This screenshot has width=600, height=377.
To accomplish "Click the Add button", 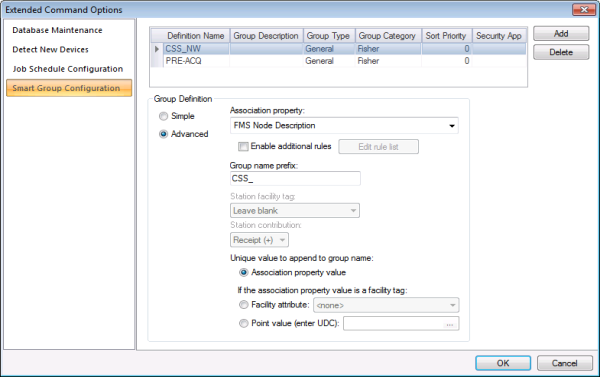I will [x=561, y=34].
